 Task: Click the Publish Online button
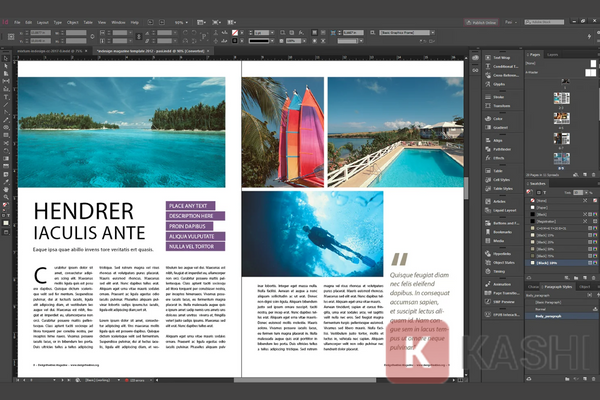pyautogui.click(x=481, y=23)
